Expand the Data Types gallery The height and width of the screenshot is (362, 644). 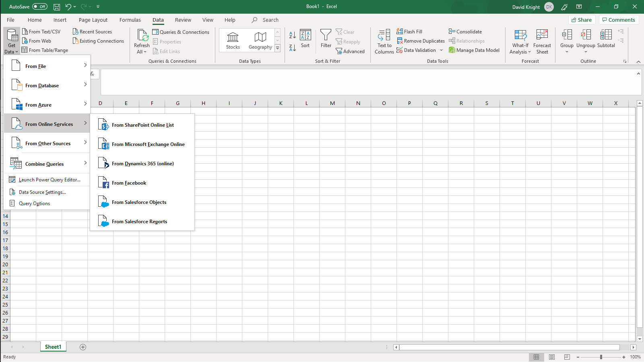point(277,48)
